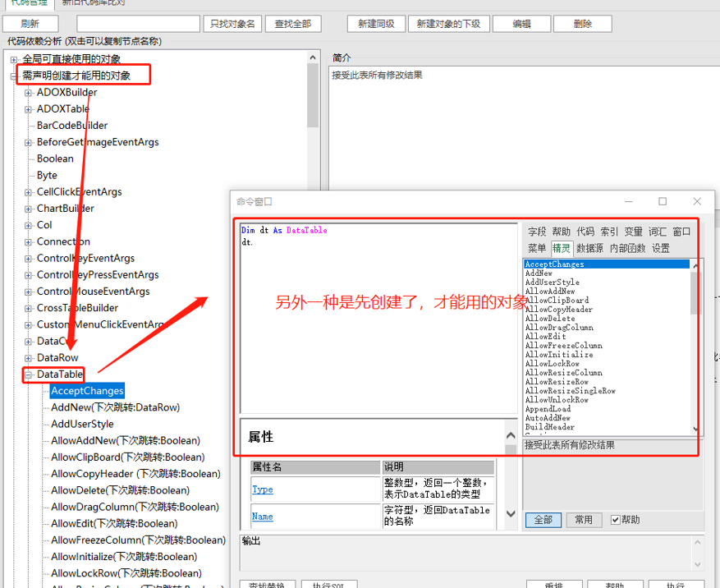This screenshot has height=588, width=720.
Task: Click the 新建同级 button
Action: 376,24
